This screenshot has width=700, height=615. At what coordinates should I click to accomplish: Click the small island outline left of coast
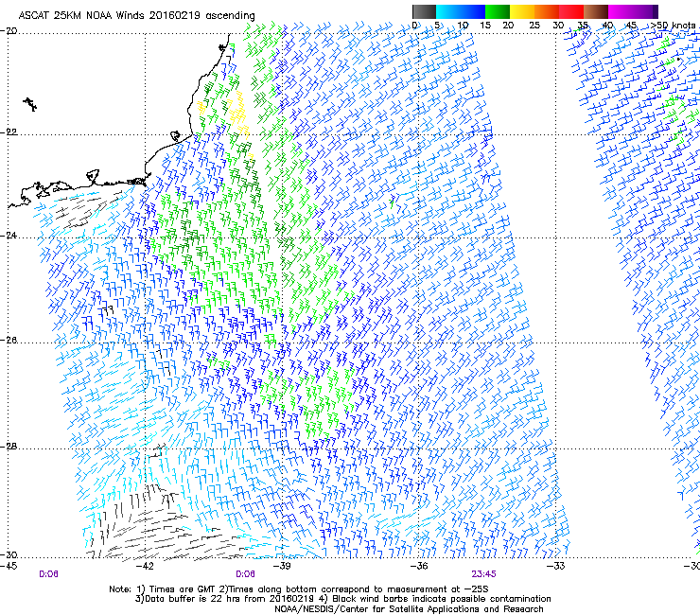[x=30, y=104]
